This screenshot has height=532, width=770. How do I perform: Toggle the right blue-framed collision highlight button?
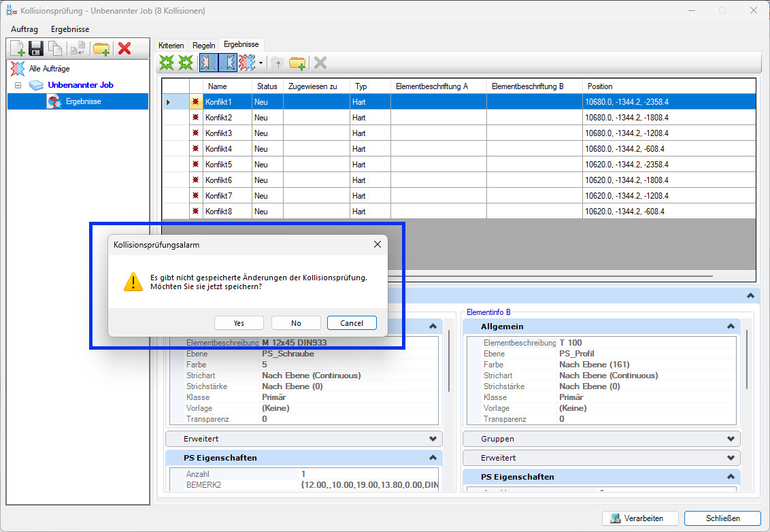click(x=228, y=63)
